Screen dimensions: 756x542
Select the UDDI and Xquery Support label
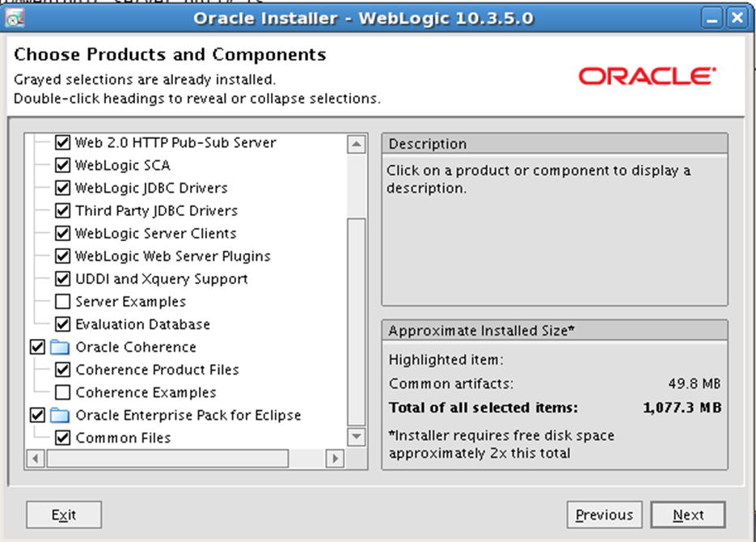tap(162, 279)
